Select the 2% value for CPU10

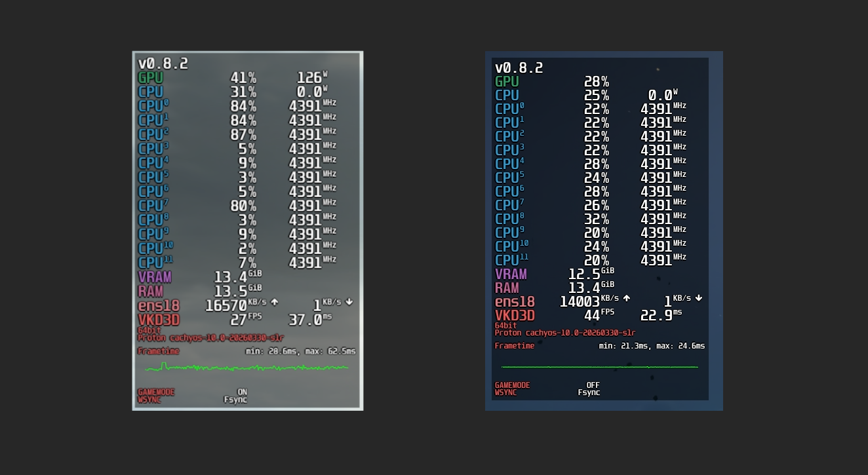coord(247,248)
